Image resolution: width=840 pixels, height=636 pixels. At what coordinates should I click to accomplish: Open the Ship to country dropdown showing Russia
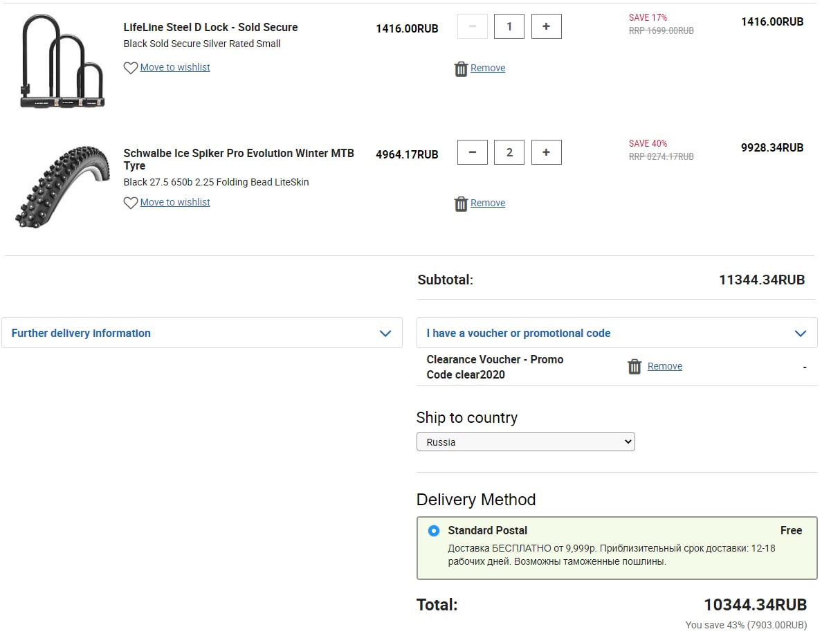click(x=525, y=442)
